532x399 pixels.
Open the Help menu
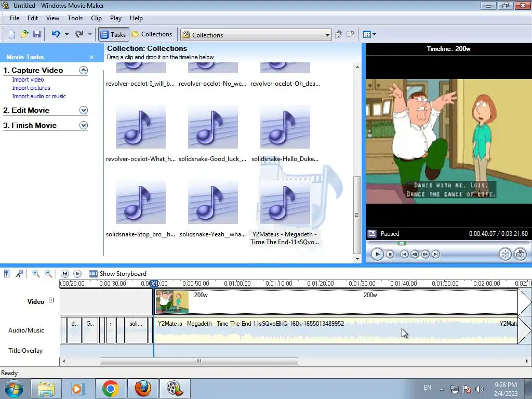(x=136, y=18)
